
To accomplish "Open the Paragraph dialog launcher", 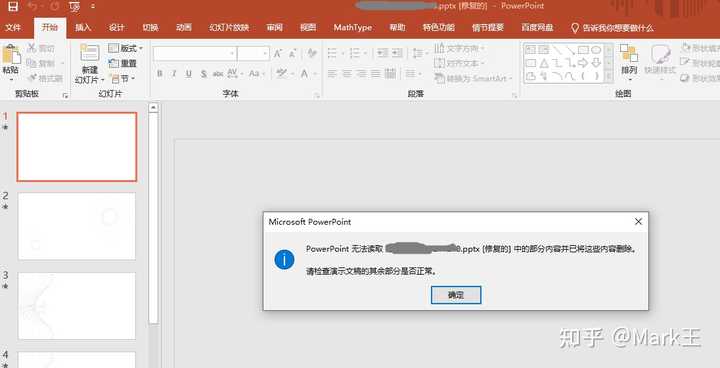I will [x=514, y=96].
